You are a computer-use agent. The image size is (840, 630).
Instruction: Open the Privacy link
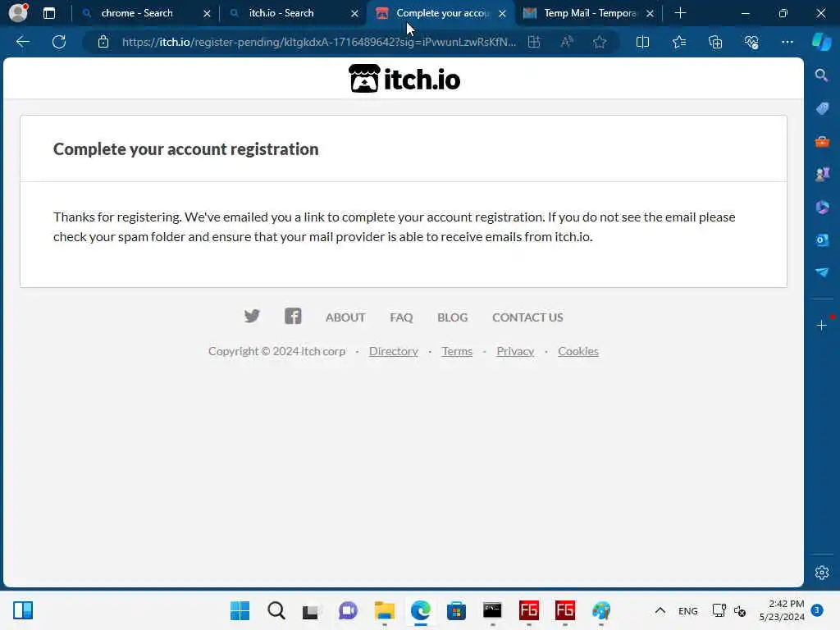tap(515, 351)
